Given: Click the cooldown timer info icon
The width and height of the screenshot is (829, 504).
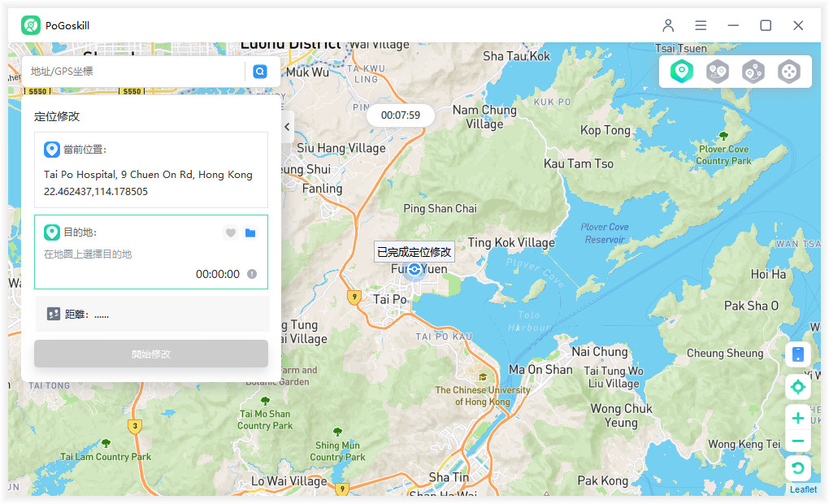Looking at the screenshot, I should coord(252,274).
